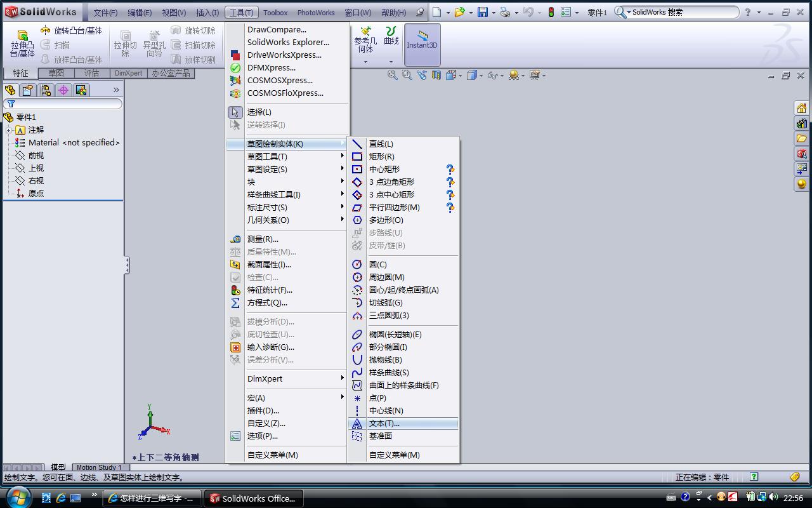Expand the 草图设定(S) submenu
The width and height of the screenshot is (812, 508).
click(x=287, y=170)
